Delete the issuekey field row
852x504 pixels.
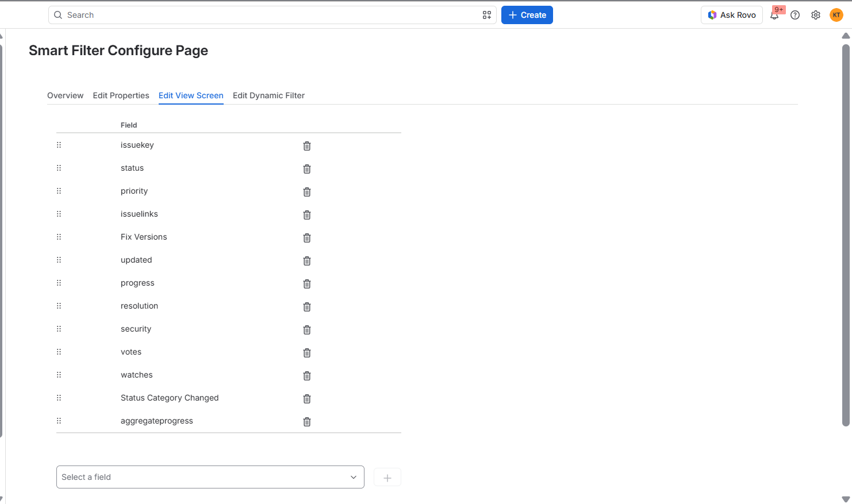tap(307, 146)
